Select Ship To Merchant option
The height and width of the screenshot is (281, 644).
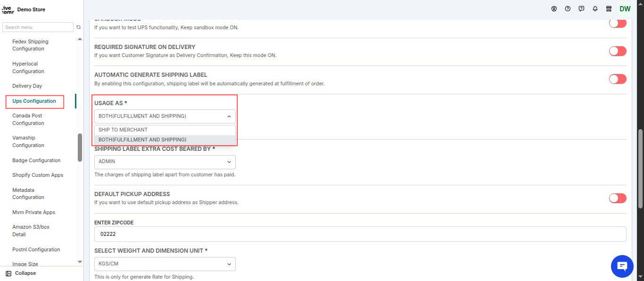click(165, 130)
